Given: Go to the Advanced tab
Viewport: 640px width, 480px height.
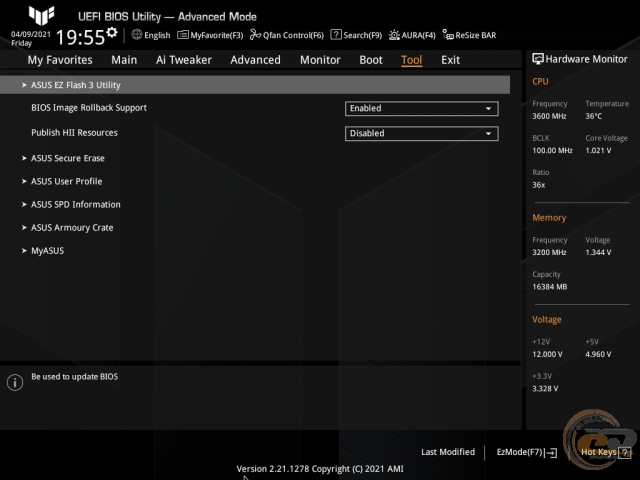Looking at the screenshot, I should tap(256, 60).
